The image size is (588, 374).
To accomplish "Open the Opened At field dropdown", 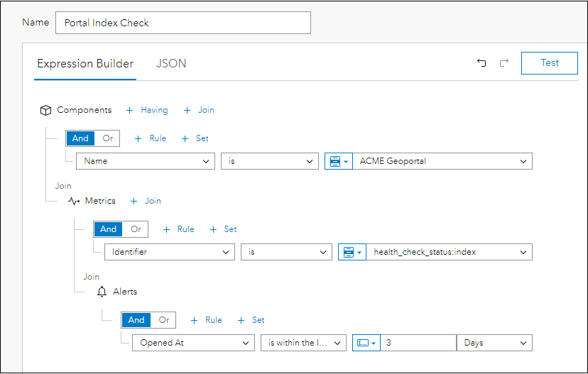I will tap(192, 343).
